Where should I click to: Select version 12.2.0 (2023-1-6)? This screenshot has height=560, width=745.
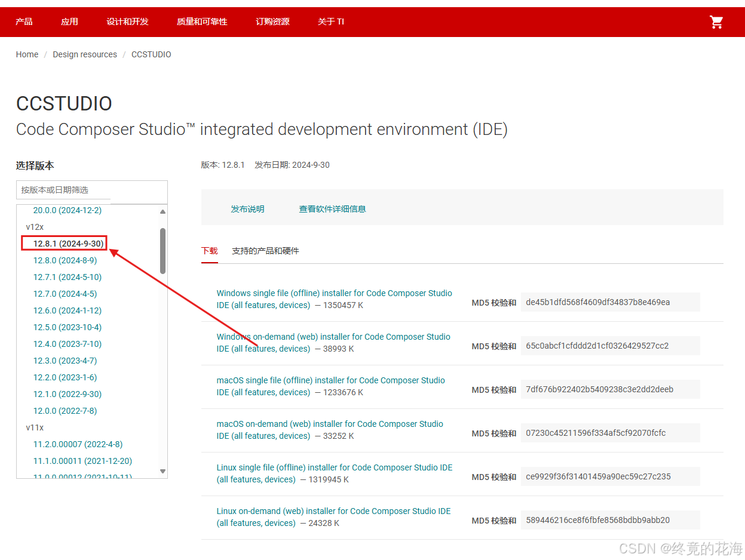pos(65,377)
